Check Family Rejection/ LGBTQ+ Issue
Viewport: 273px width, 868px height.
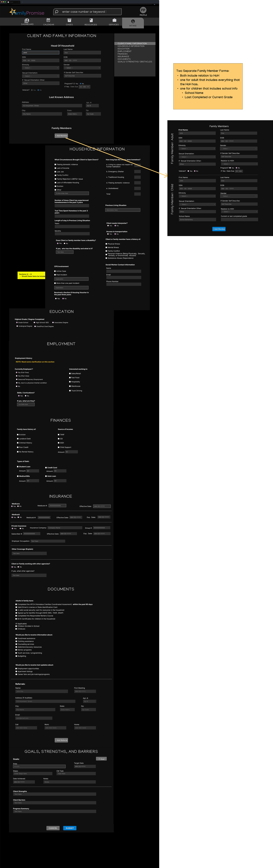(55, 179)
